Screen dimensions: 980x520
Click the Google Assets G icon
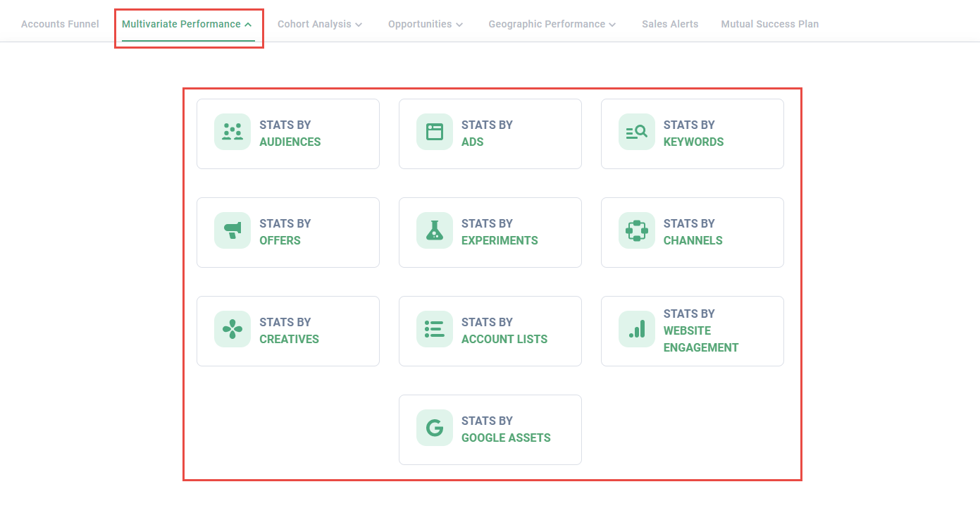click(434, 428)
